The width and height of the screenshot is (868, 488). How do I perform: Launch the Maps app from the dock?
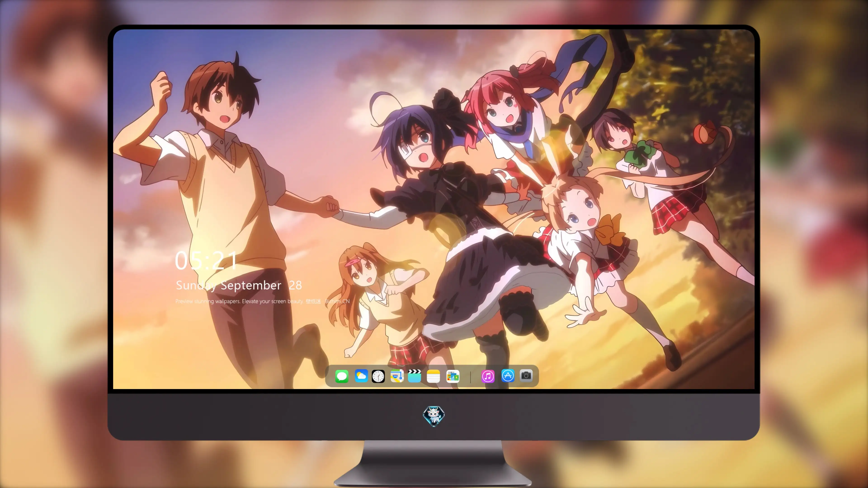[397, 376]
